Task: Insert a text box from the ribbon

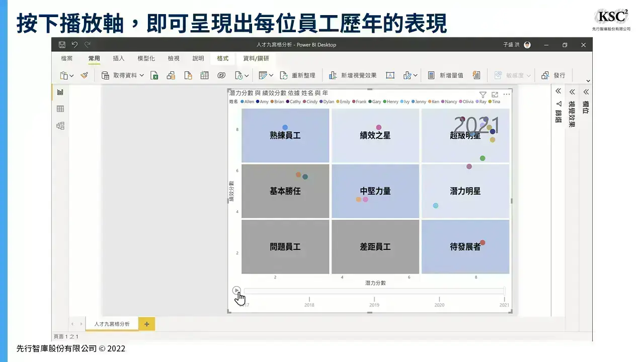Action: [x=390, y=75]
